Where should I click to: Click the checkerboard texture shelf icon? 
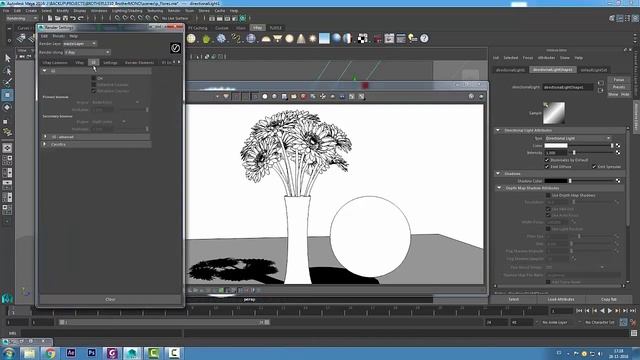(362, 39)
